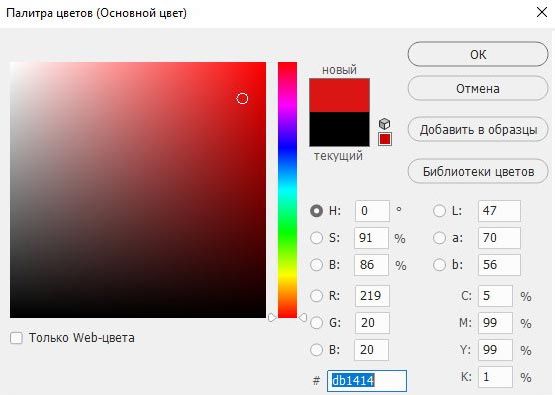Image resolution: width=555 pixels, height=395 pixels.
Task: Select the RGB B blue radio button
Action: (x=316, y=350)
